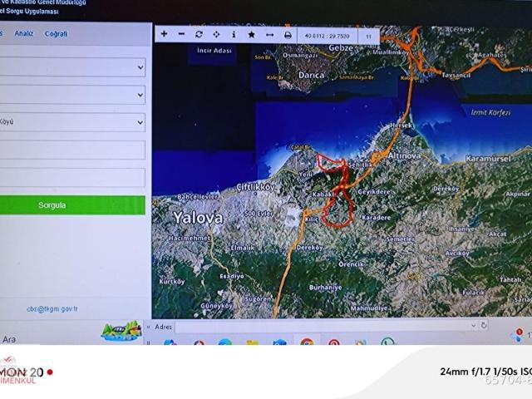Open the Coğrafi tab
Screen dimensions: 532x399
coord(56,34)
